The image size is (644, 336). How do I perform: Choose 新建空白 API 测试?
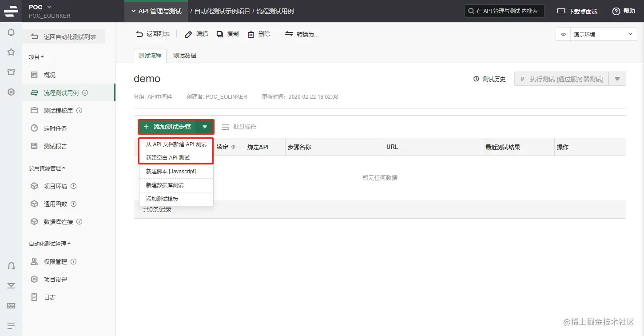(x=176, y=157)
